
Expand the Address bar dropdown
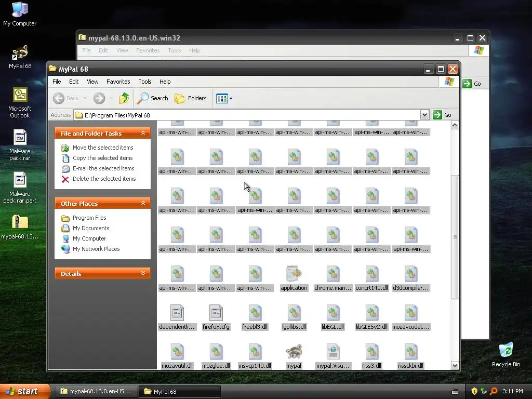click(x=424, y=115)
